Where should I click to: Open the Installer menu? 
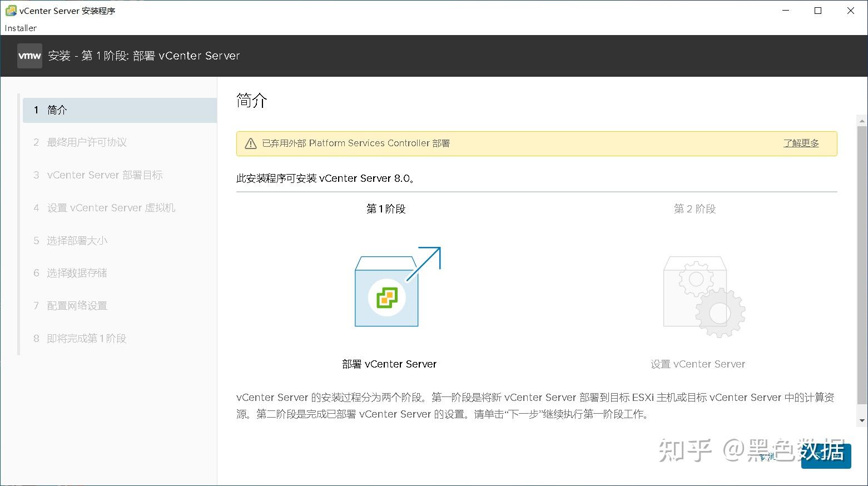20,28
